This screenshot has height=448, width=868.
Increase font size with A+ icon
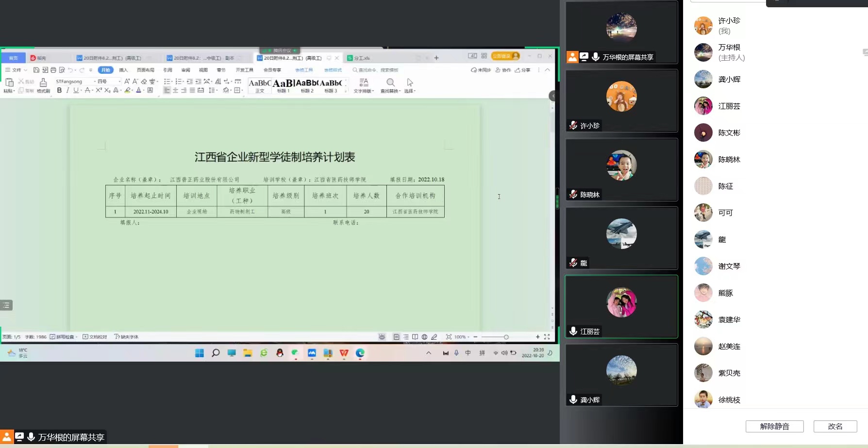point(127,81)
